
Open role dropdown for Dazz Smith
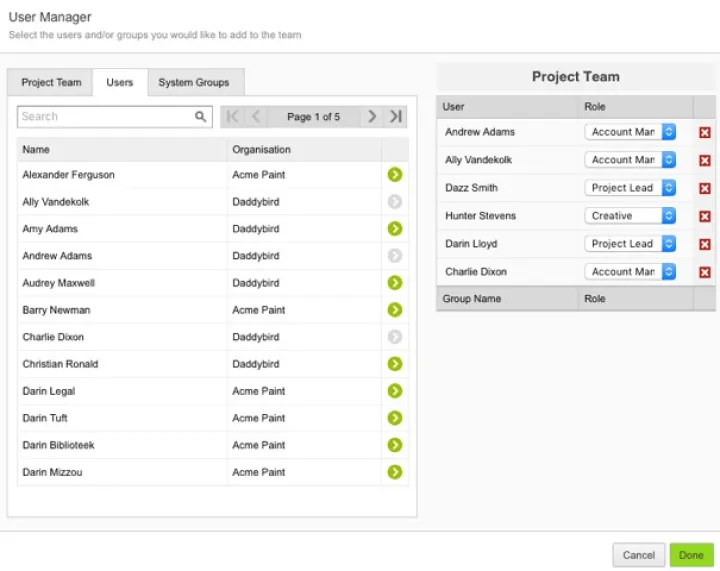[630, 188]
